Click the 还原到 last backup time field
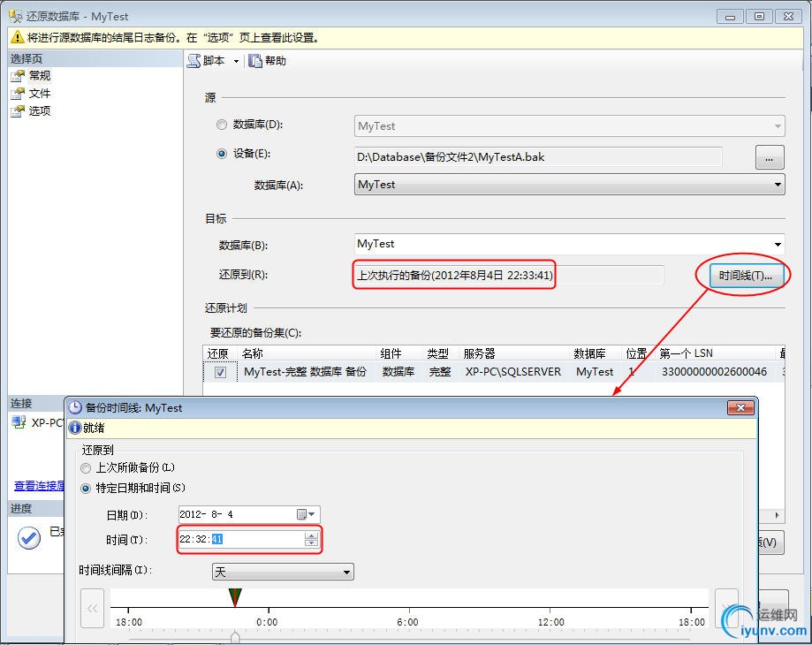The width and height of the screenshot is (812, 645). [509, 275]
